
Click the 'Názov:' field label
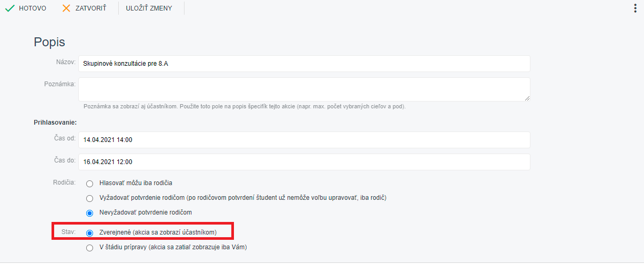click(66, 62)
